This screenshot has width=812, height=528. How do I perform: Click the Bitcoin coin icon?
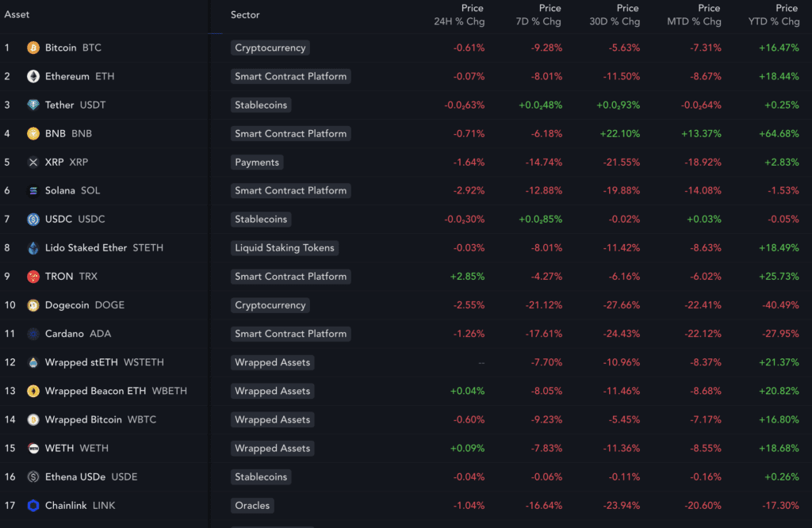(33, 48)
